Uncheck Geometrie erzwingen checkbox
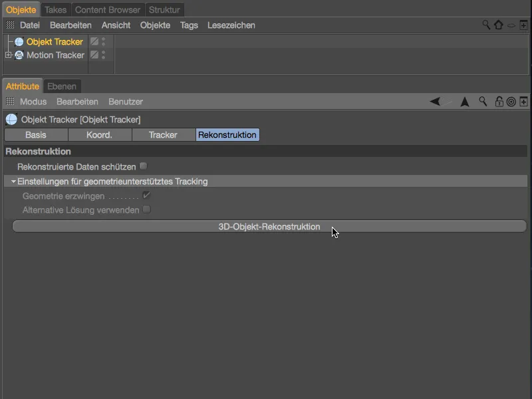 click(x=146, y=196)
